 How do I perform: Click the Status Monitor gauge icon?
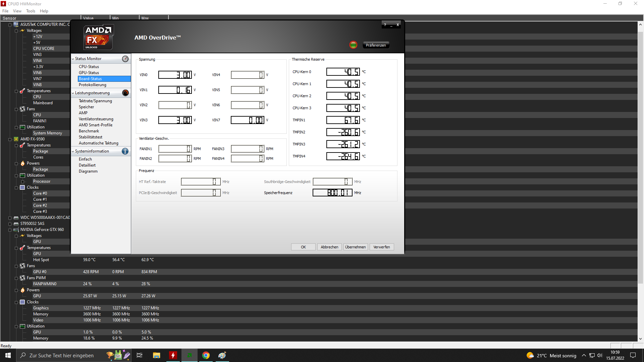point(125,59)
